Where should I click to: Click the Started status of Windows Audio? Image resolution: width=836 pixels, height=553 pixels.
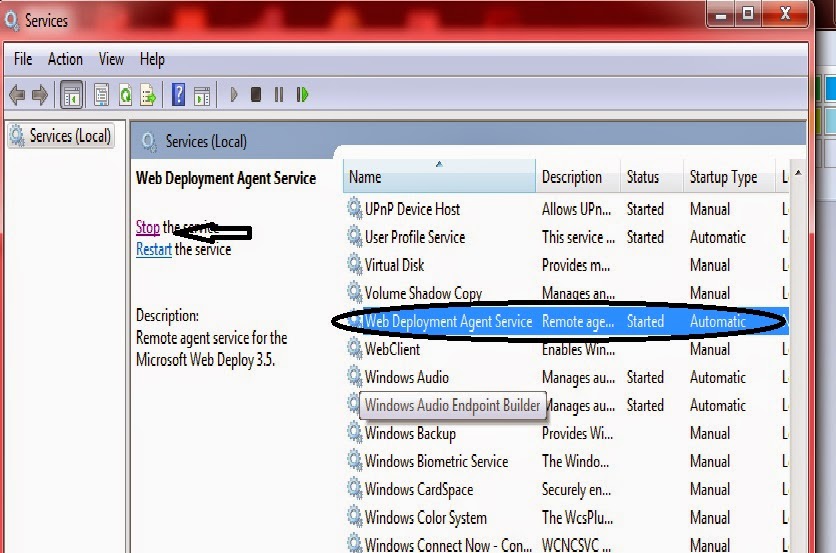(x=645, y=378)
